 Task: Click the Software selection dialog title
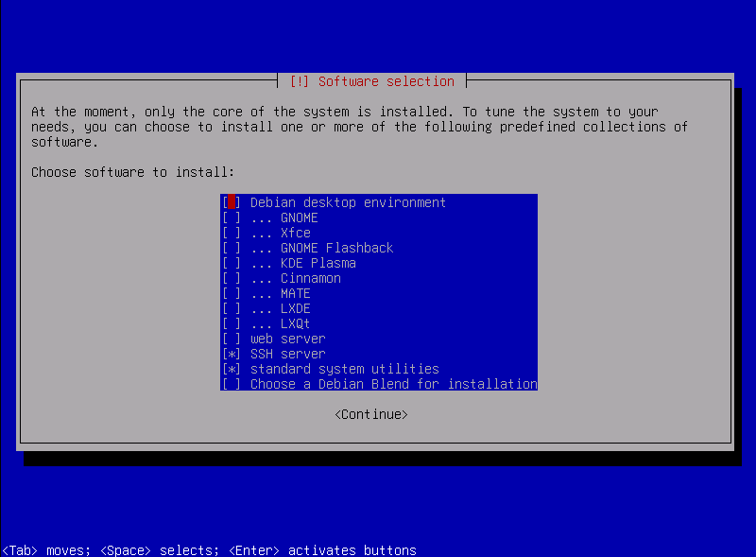[386, 81]
